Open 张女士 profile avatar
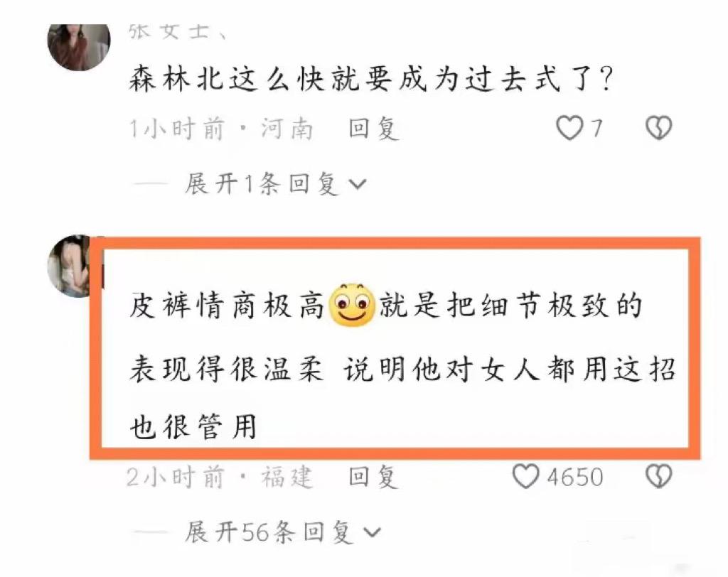This screenshot has width=728, height=577. tap(79, 46)
